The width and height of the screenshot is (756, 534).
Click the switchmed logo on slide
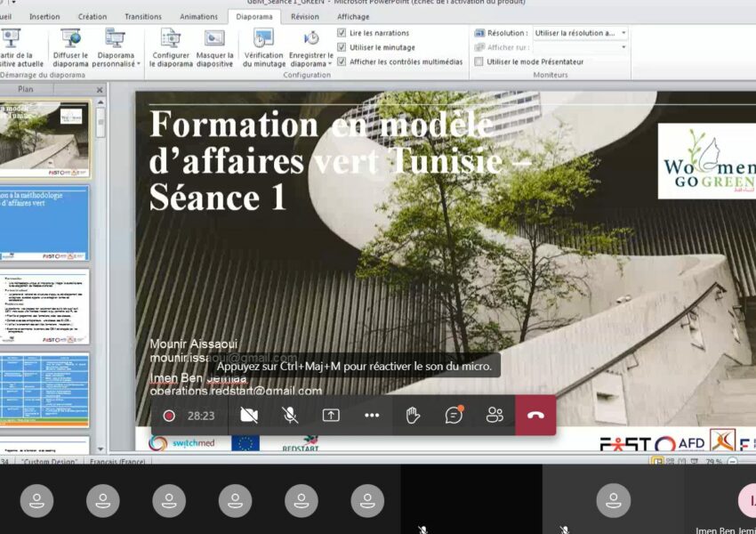pos(181,443)
